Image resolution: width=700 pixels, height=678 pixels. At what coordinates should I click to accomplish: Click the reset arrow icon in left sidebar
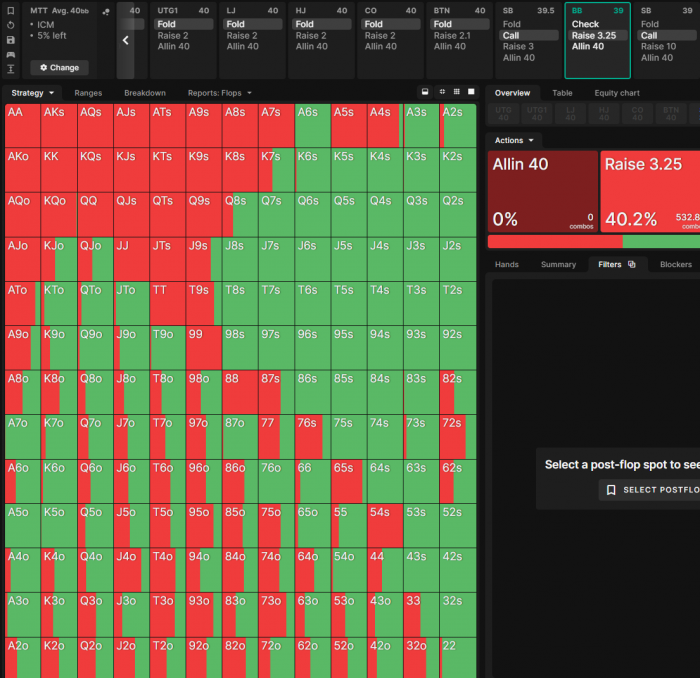(11, 25)
